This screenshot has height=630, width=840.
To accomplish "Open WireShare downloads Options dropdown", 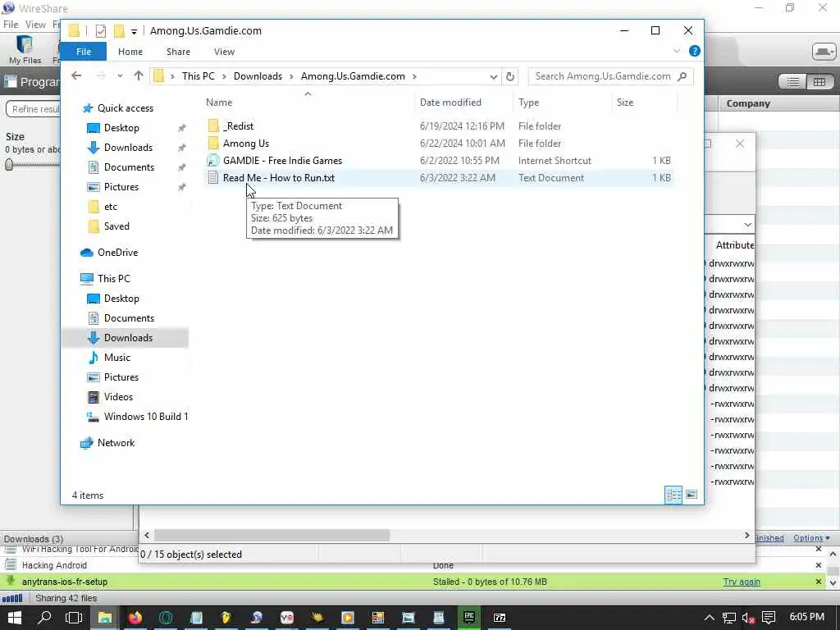I will coord(811,538).
